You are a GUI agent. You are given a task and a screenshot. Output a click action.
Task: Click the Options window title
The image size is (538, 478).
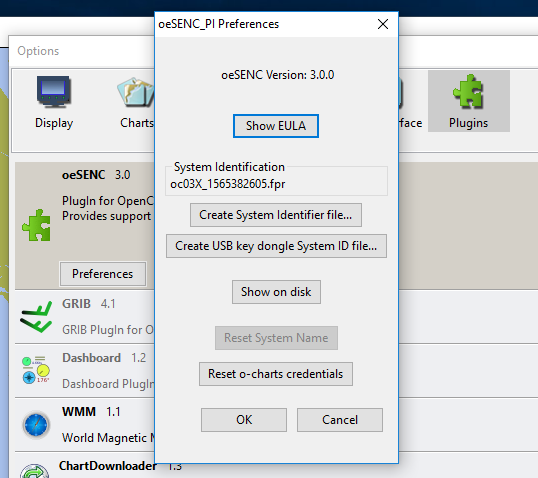coord(38,51)
